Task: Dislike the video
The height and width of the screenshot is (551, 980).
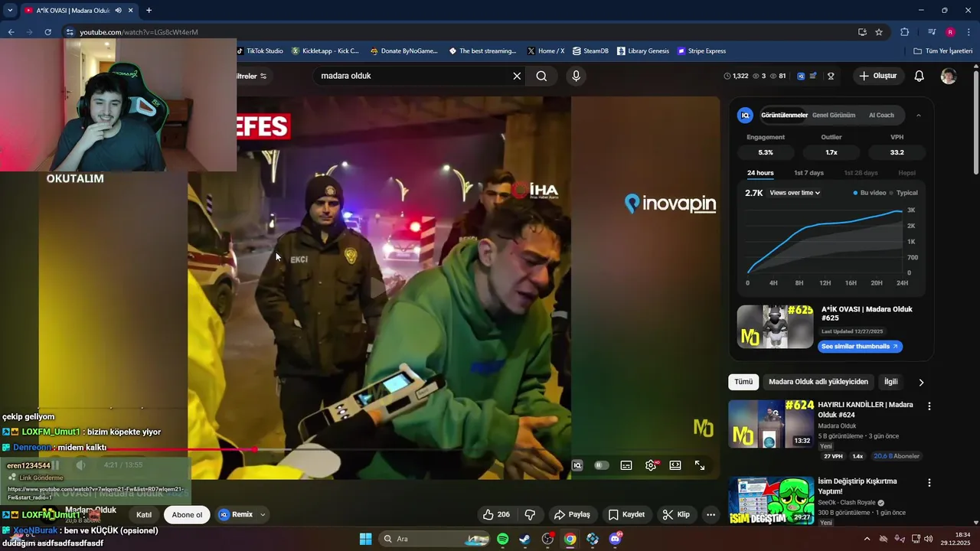Action: [x=530, y=514]
